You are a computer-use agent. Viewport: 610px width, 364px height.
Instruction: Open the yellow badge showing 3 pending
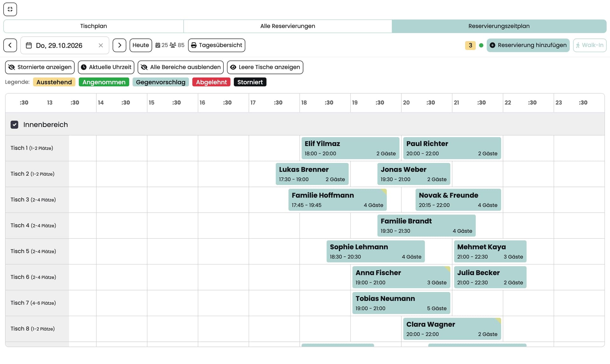(470, 45)
